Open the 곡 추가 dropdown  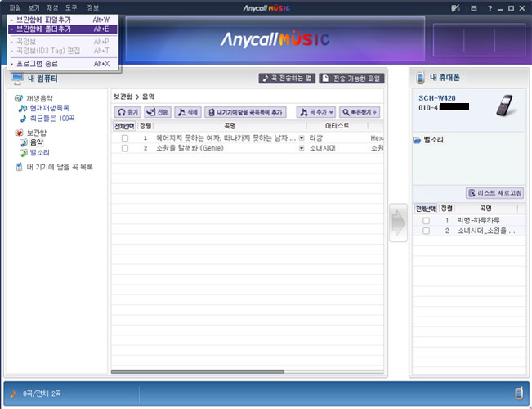coord(316,112)
